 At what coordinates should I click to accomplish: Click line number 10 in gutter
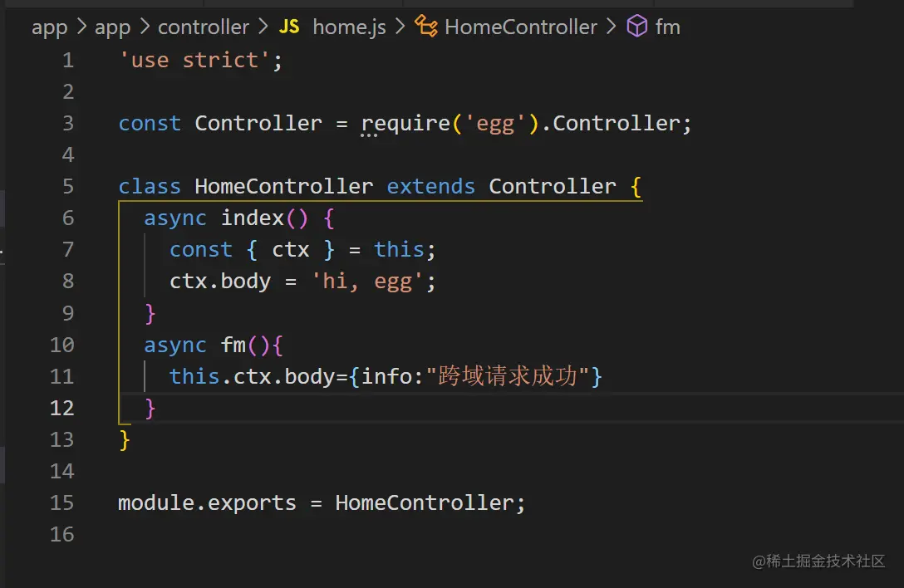[62, 345]
